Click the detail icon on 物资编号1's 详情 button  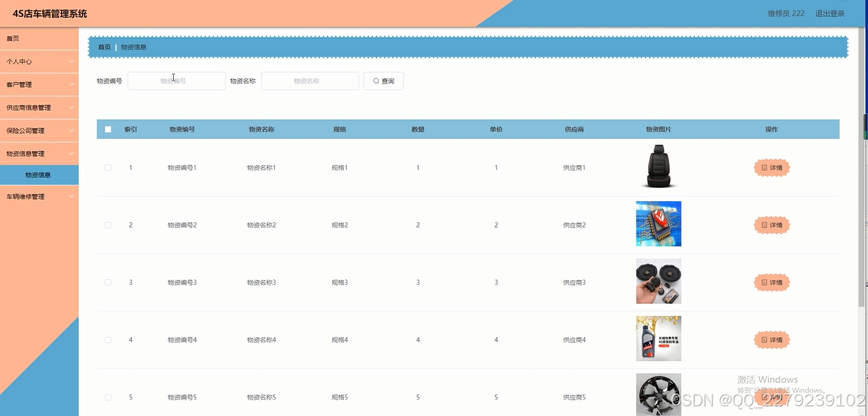tap(765, 167)
